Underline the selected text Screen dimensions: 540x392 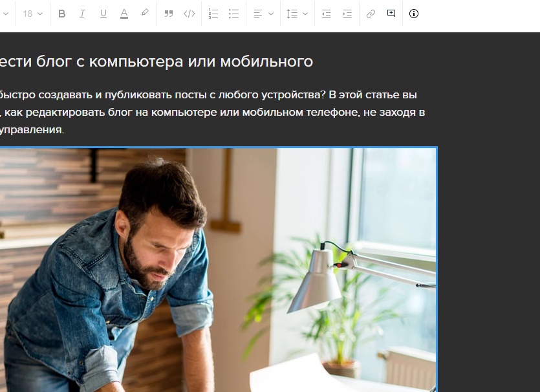103,14
